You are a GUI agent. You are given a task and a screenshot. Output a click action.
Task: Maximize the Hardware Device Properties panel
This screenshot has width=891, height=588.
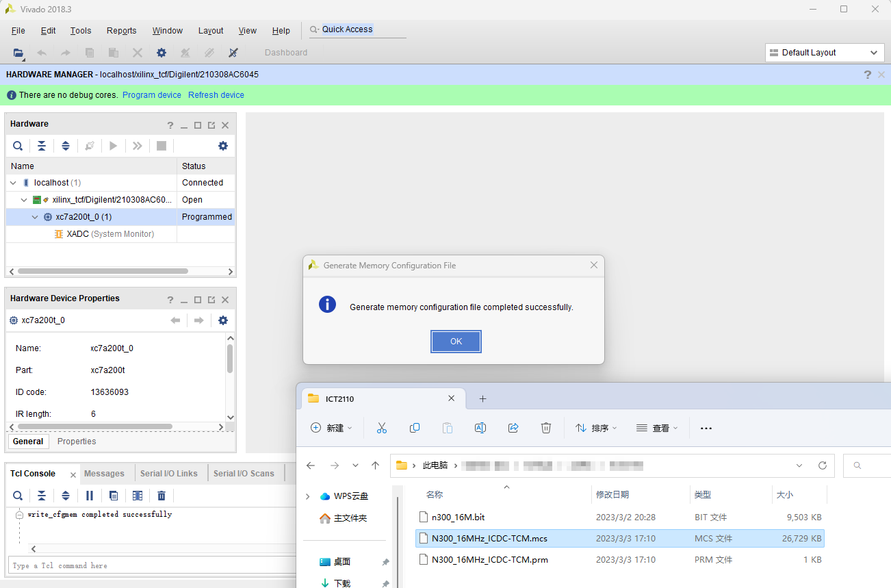198,300
